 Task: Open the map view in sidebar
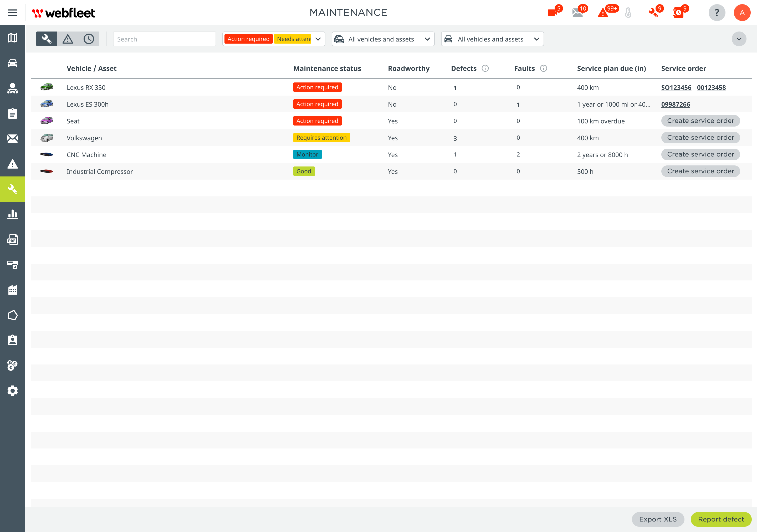tap(13, 38)
